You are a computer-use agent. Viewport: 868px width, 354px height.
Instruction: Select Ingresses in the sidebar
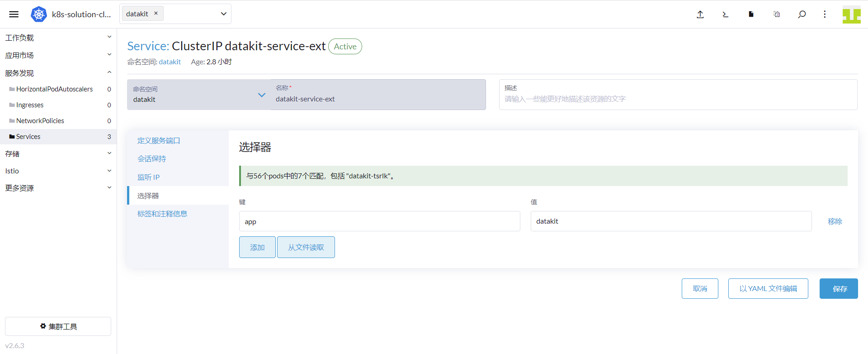[30, 105]
